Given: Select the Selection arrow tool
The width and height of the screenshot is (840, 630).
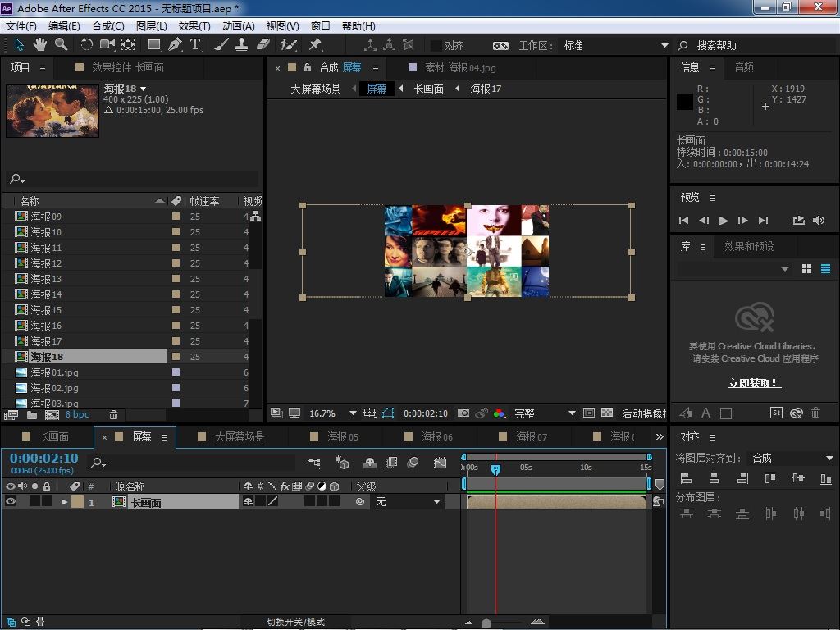Looking at the screenshot, I should [x=20, y=45].
